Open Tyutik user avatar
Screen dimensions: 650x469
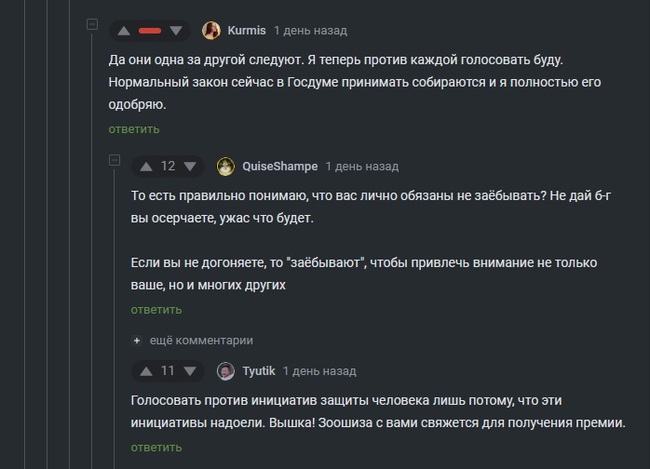[x=226, y=371]
